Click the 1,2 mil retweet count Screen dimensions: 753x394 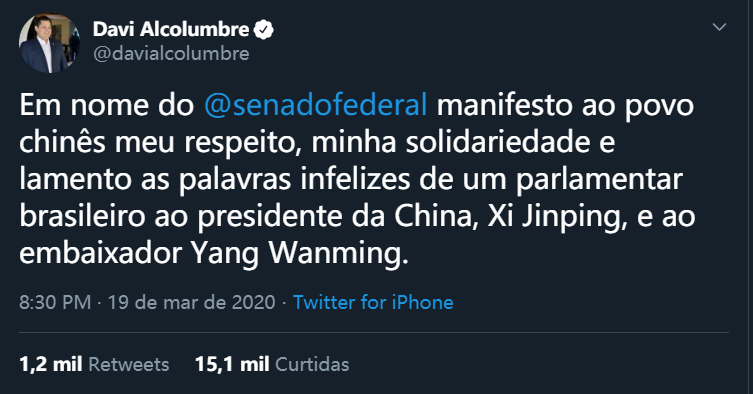[50, 364]
